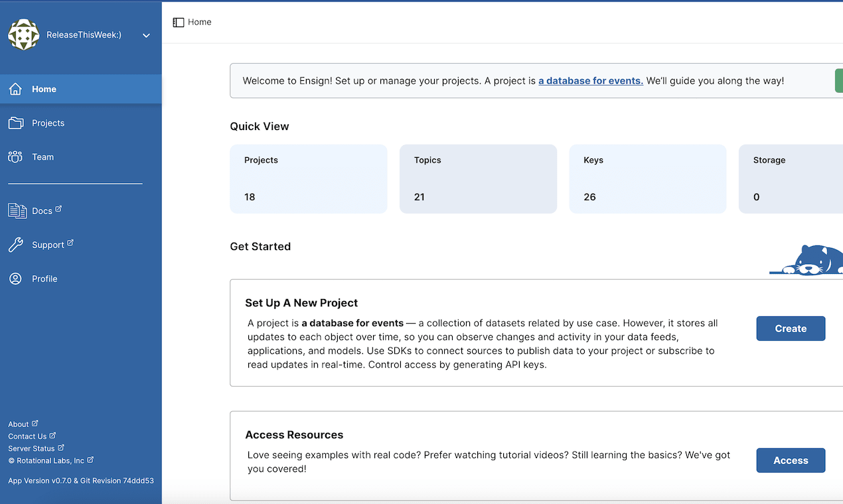The height and width of the screenshot is (504, 843).
Task: Click the Docs document icon
Action: pos(17,211)
